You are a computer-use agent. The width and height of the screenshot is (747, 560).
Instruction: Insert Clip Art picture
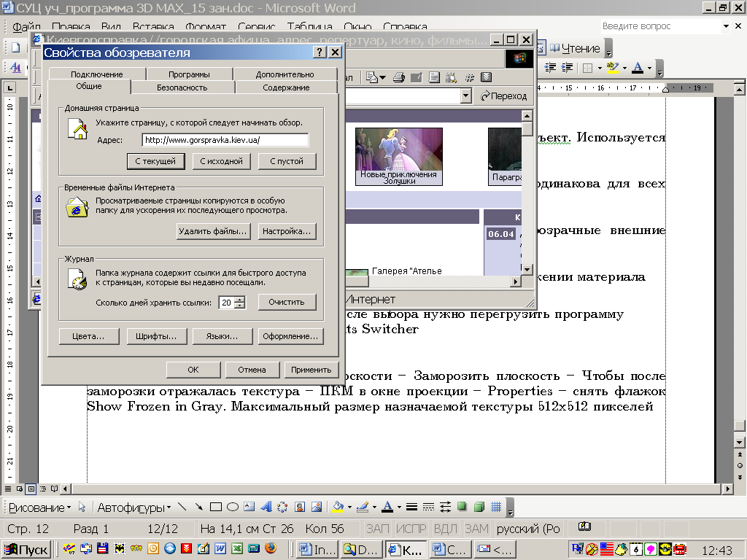(300, 507)
